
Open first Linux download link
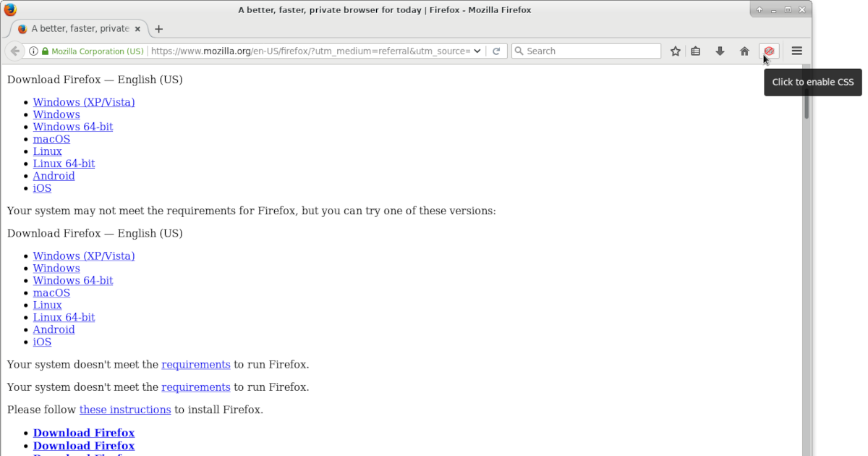[47, 151]
